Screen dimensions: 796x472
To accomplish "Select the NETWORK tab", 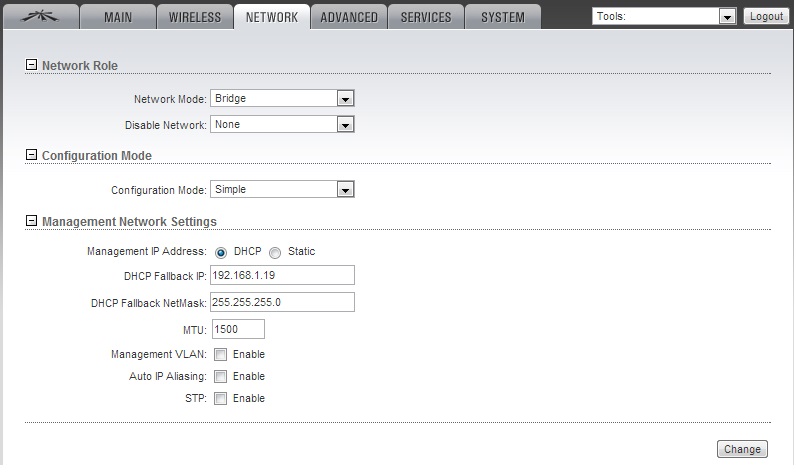I will [272, 17].
